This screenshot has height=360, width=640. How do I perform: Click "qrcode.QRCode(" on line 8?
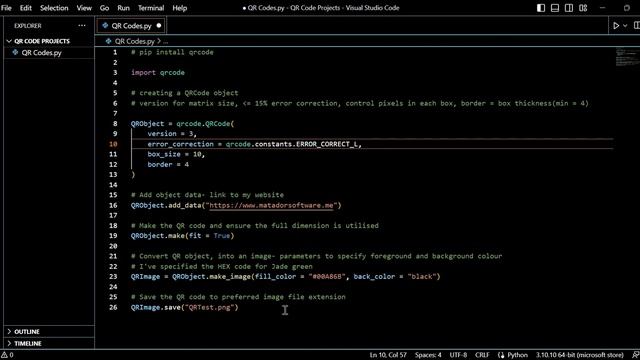(x=205, y=124)
